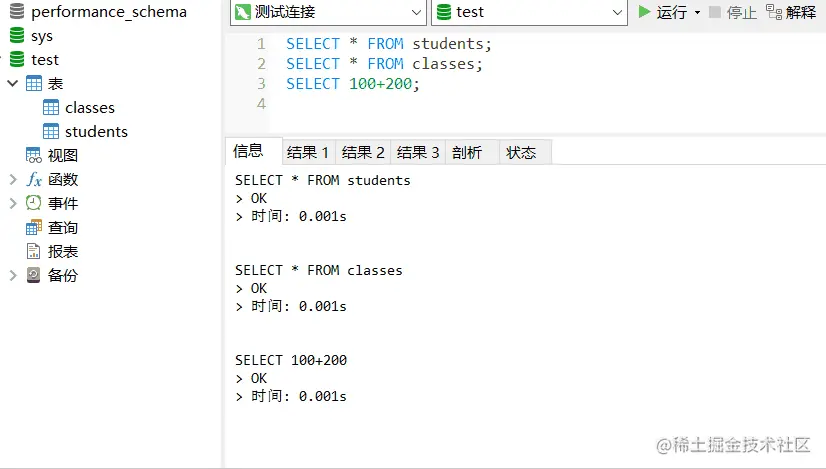Open the 运行 run options arrow

click(697, 12)
